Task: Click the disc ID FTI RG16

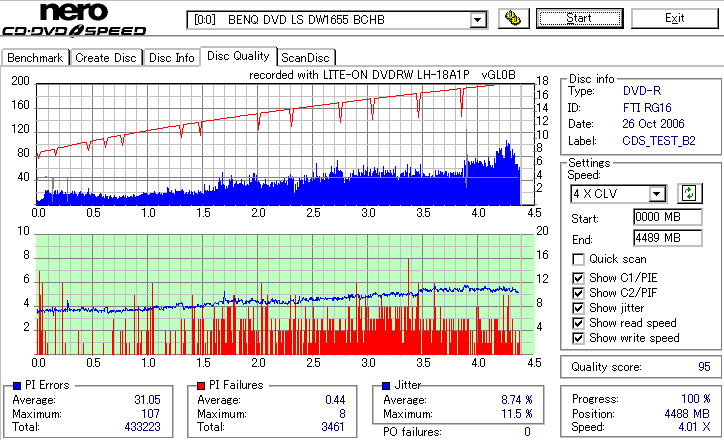Action: point(647,108)
